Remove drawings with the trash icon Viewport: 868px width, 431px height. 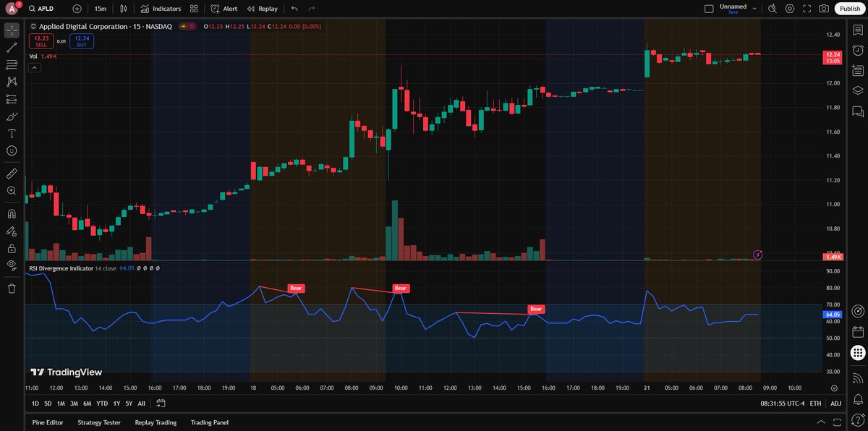click(x=12, y=289)
